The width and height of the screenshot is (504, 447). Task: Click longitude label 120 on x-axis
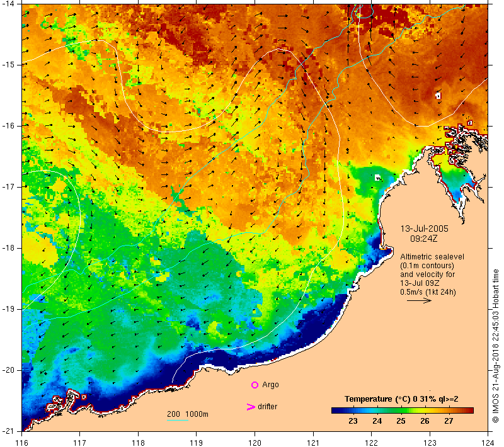click(255, 443)
